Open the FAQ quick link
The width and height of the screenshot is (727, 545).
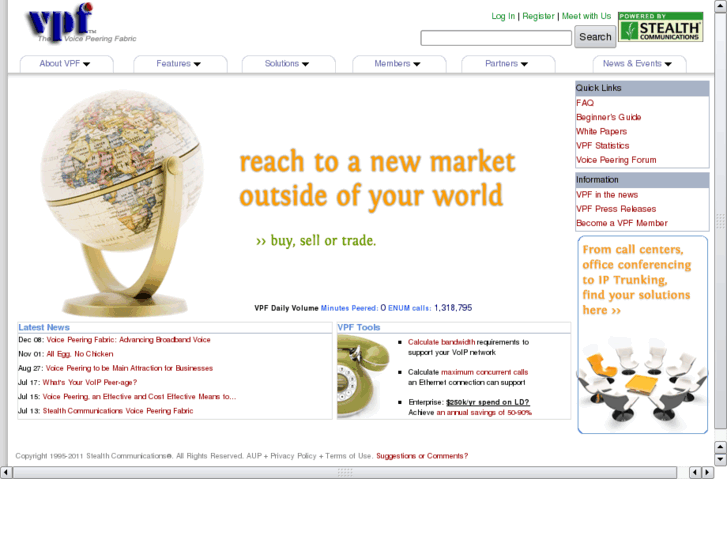pos(585,103)
